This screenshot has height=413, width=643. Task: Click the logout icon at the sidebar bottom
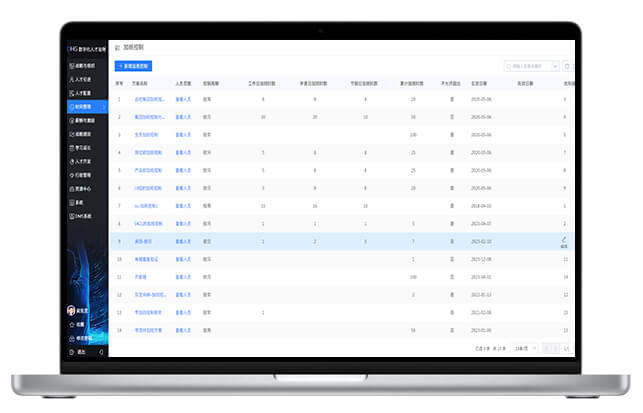71,352
